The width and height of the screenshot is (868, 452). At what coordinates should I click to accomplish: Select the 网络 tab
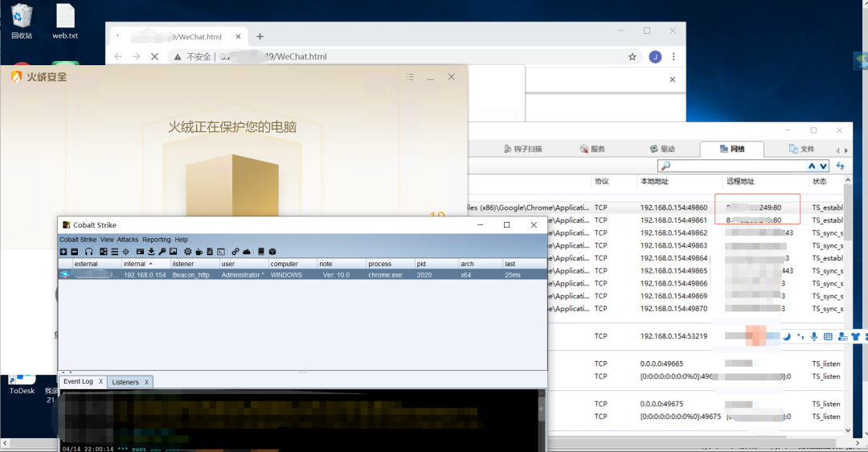point(732,149)
